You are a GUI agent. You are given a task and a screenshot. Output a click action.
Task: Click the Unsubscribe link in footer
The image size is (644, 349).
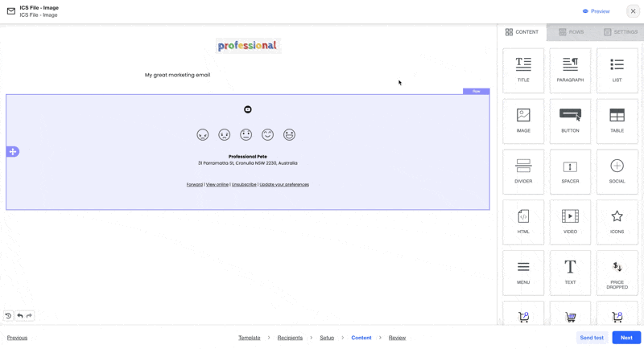pos(244,185)
